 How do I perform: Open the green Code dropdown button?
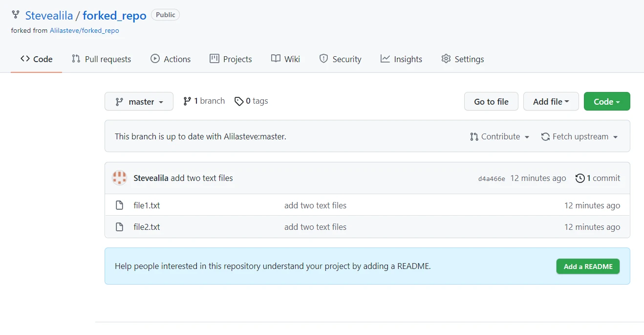click(x=606, y=101)
